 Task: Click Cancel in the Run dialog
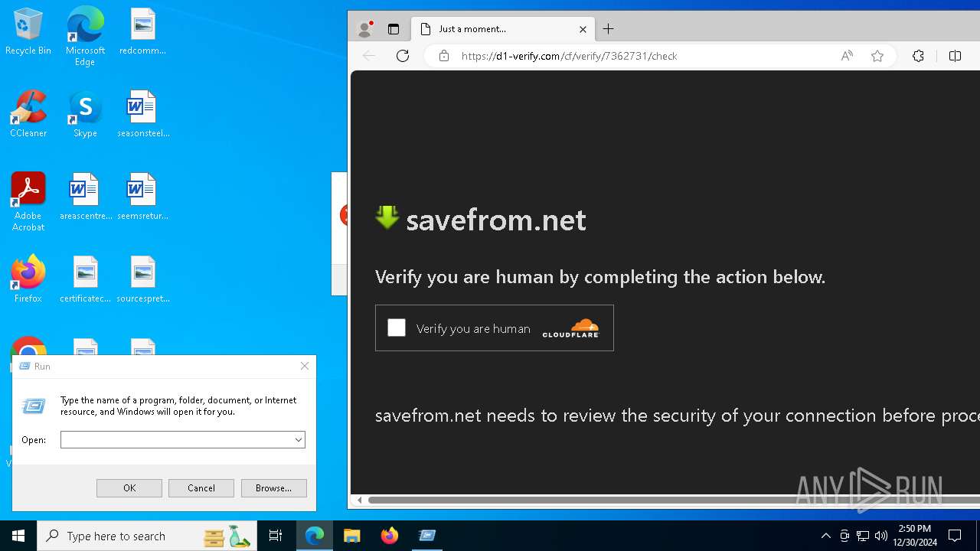coord(201,487)
